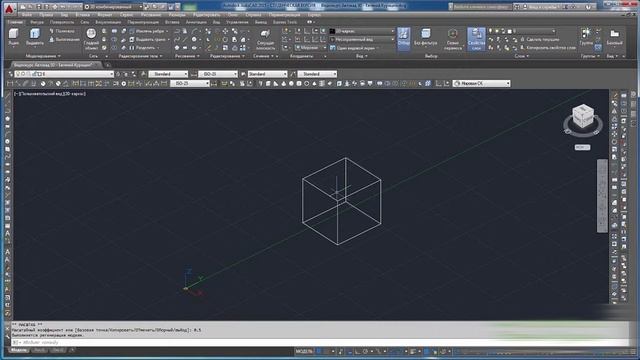Viewport: 640px width, 360px height.
Task: Click Linear dimension icon in Dimension toolbar
Action: 10,83
